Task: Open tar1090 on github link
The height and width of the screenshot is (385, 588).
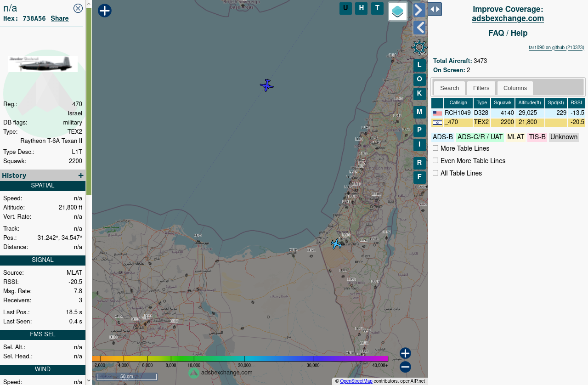Action: [556, 47]
